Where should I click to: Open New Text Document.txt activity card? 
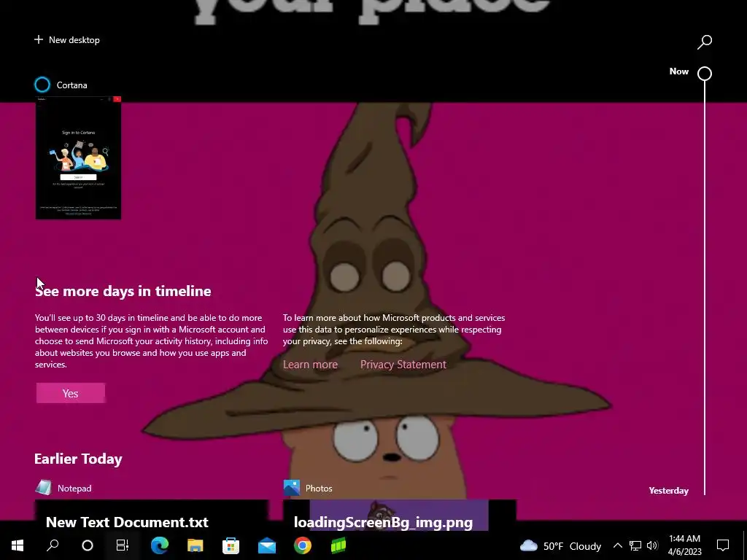pos(152,516)
